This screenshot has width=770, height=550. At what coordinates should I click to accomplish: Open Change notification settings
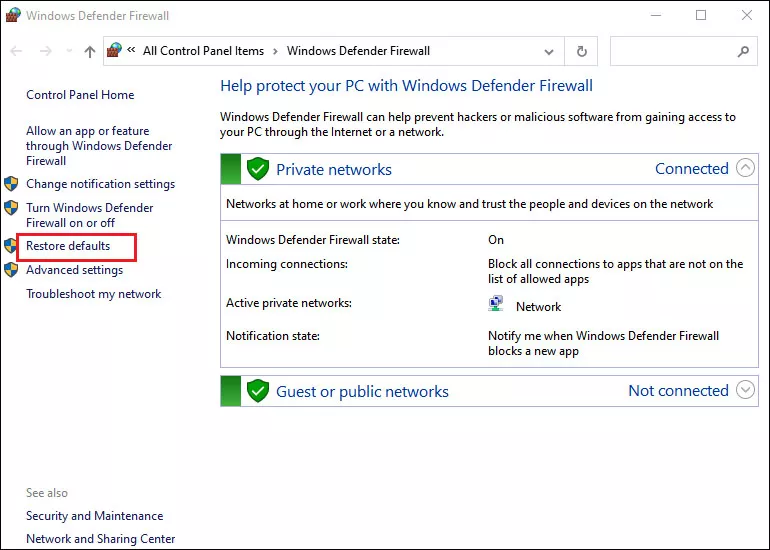[x=101, y=184]
